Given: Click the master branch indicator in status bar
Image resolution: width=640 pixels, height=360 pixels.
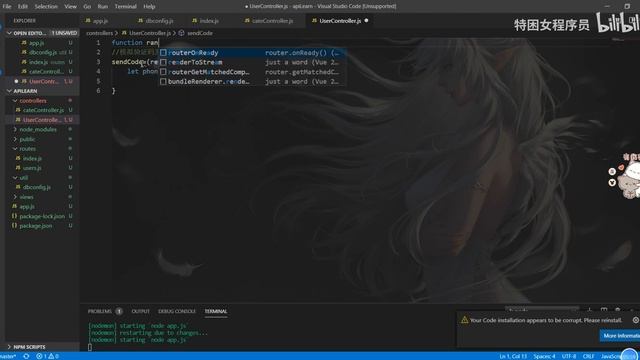Looking at the screenshot, I should tap(8, 356).
